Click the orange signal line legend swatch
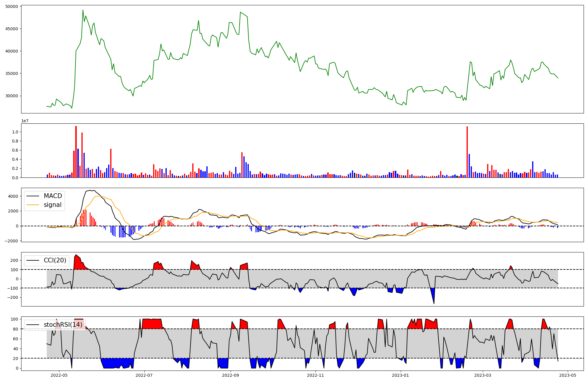The width and height of the screenshot is (588, 382). [33, 205]
